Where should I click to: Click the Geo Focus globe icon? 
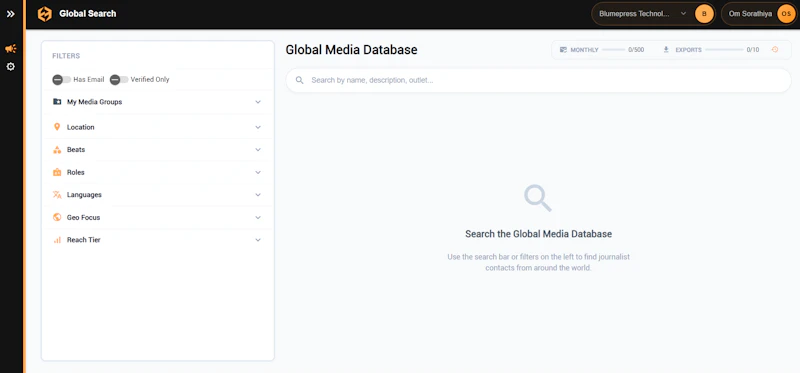coord(57,217)
